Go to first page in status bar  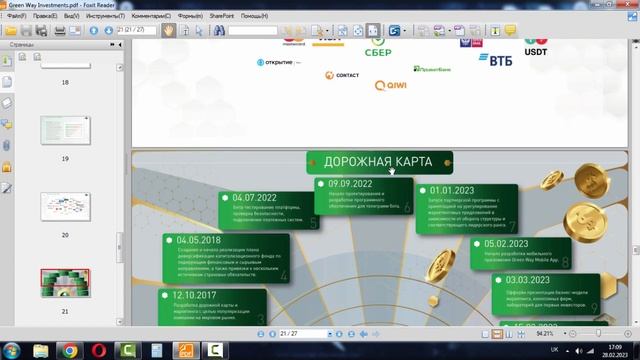[x=261, y=334]
